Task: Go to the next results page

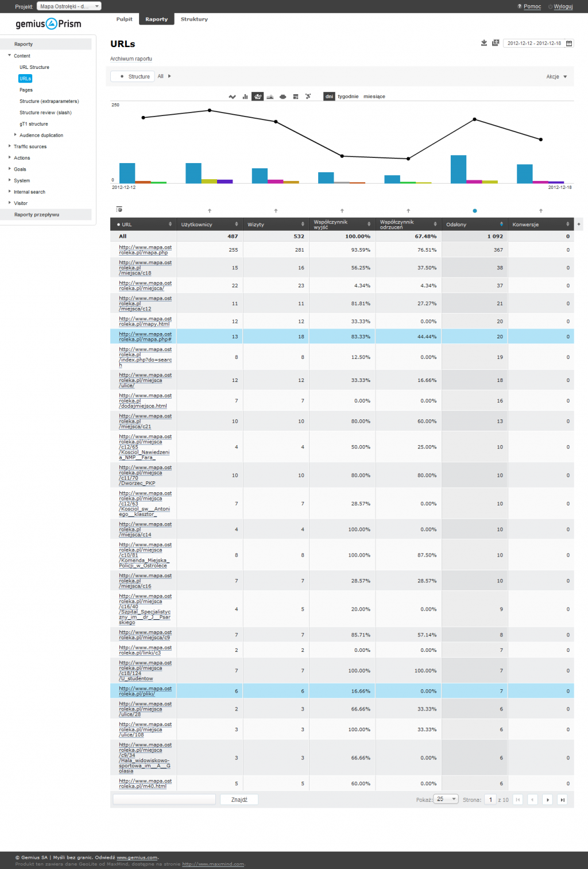Action: (547, 800)
